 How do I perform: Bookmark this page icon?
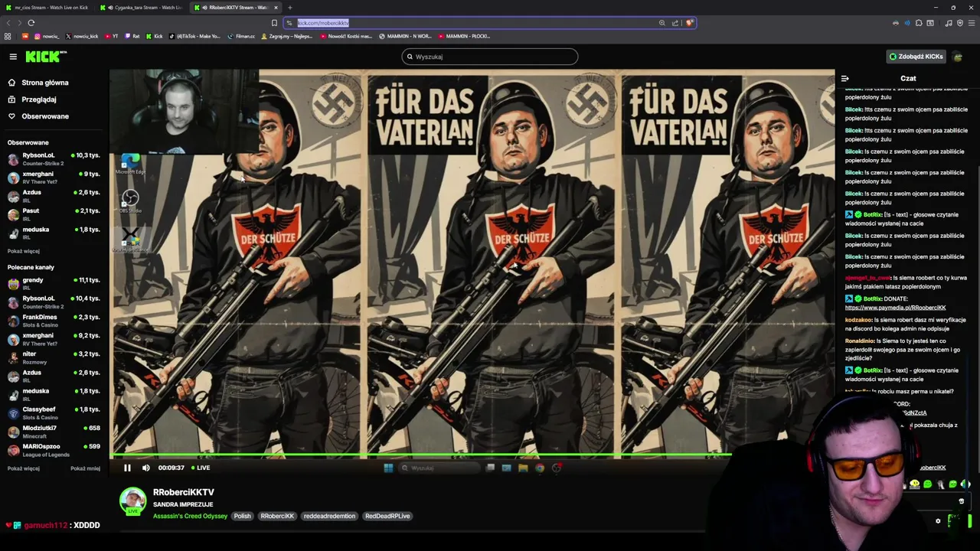274,23
